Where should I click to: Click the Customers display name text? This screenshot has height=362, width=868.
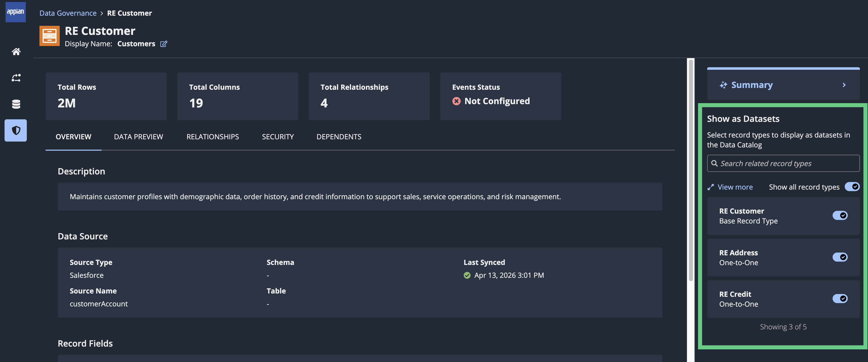(x=136, y=44)
